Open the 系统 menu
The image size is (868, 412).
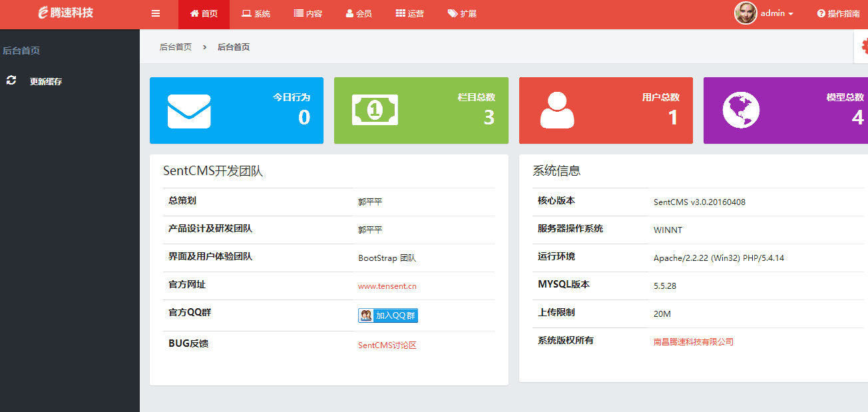point(256,13)
